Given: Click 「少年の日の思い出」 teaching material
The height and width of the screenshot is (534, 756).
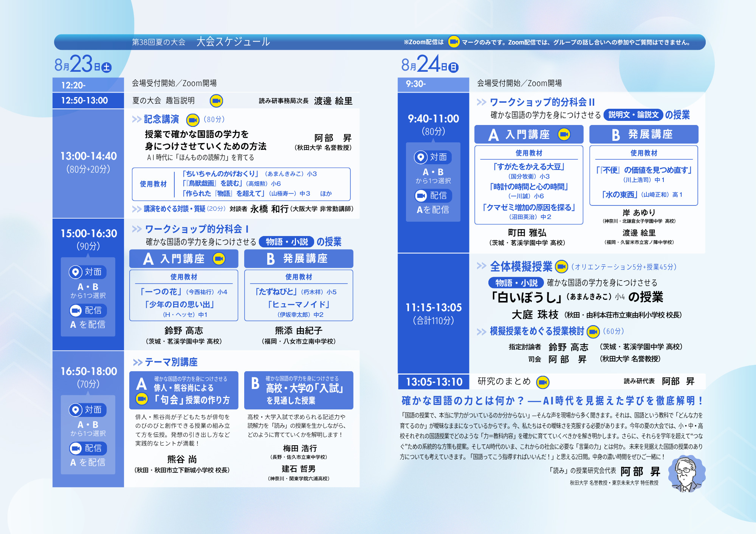Looking at the screenshot, I should [179, 304].
